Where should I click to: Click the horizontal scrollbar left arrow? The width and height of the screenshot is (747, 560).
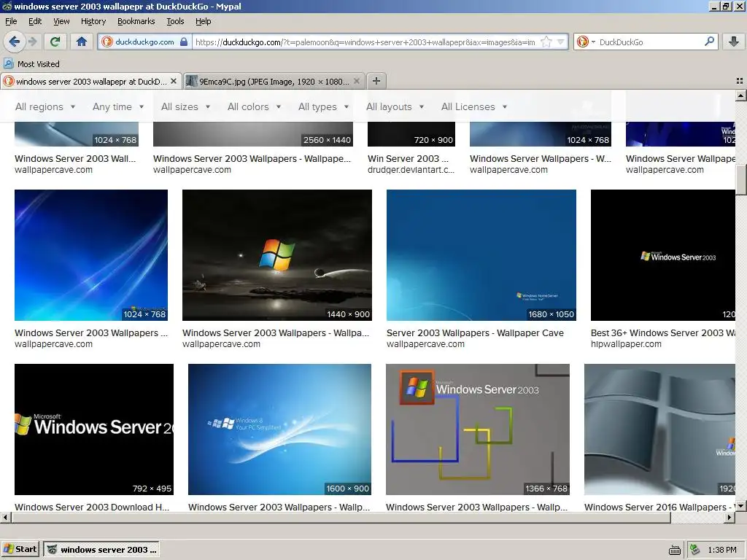pyautogui.click(x=5, y=517)
